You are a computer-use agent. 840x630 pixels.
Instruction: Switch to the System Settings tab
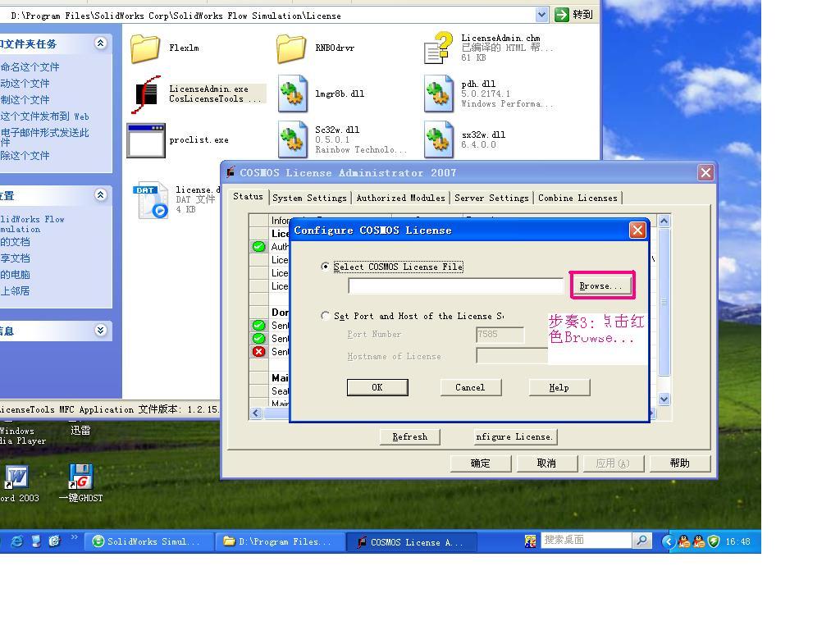point(309,198)
